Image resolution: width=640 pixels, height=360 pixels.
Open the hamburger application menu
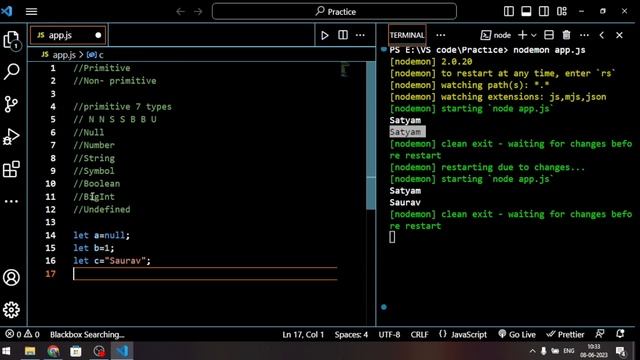click(31, 11)
